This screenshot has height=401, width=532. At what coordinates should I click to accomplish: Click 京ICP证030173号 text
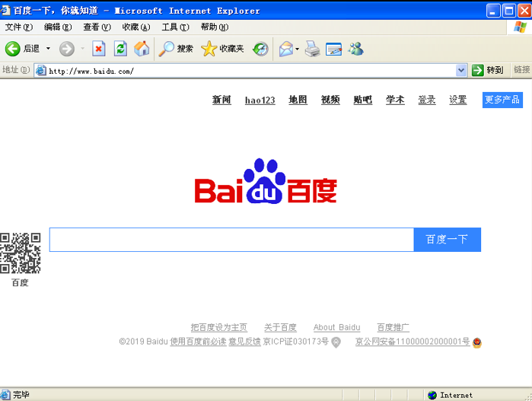tap(296, 342)
